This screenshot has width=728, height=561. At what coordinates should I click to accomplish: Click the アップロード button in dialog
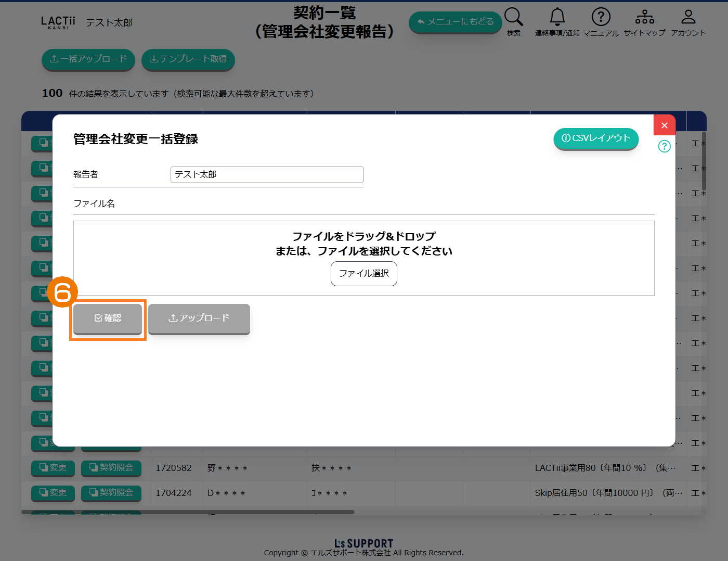click(199, 318)
